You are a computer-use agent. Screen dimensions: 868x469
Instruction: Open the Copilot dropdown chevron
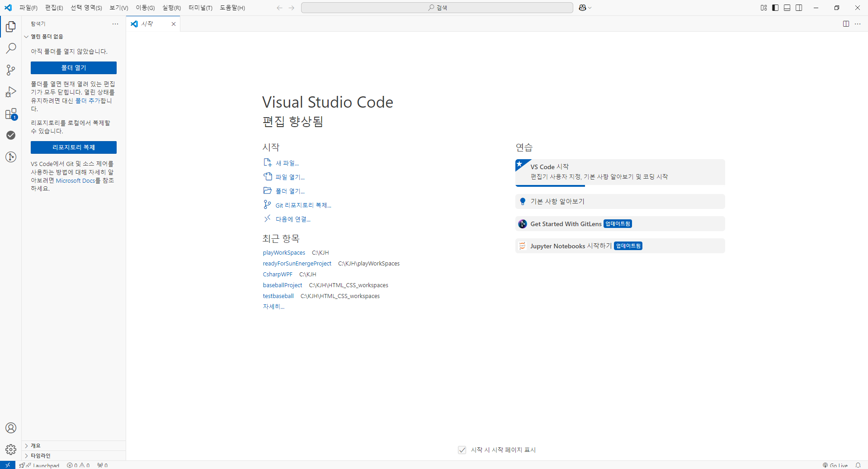590,8
